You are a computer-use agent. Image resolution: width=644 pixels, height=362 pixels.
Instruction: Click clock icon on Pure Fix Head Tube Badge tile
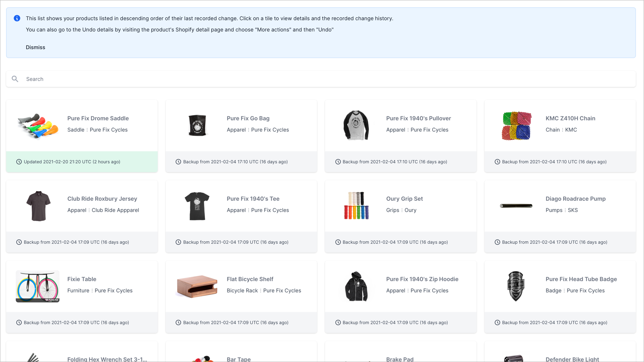497,323
